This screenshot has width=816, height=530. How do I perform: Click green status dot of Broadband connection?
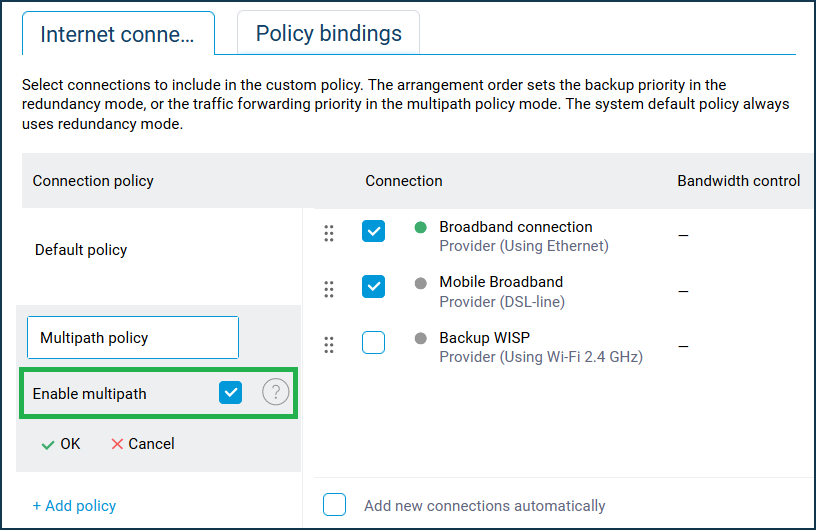[x=420, y=228]
